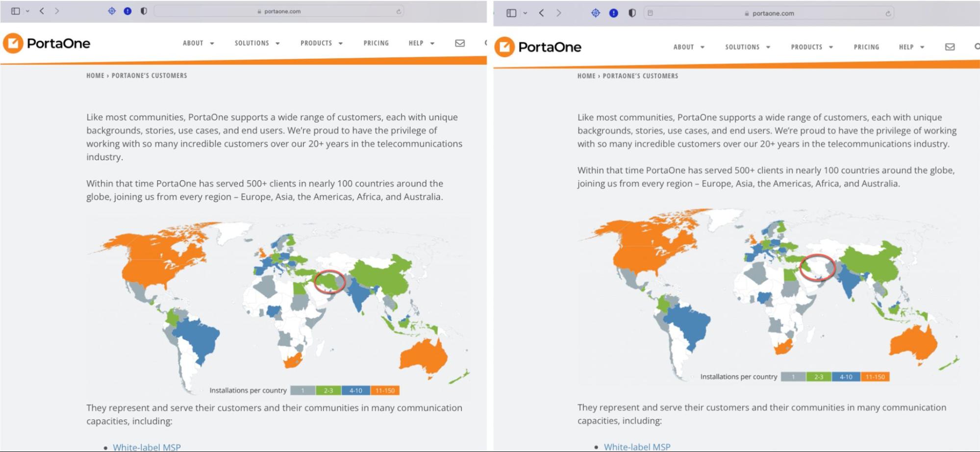This screenshot has height=452, width=980.
Task: Click the back arrow in the right browser window
Action: (x=541, y=13)
